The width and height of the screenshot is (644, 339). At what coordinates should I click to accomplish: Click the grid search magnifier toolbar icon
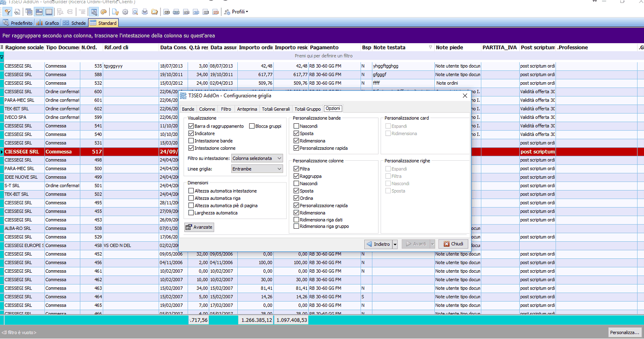94,12
